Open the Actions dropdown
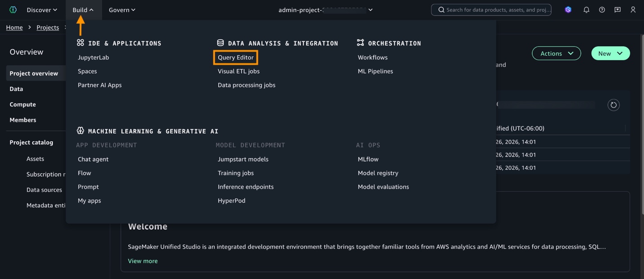 click(556, 53)
